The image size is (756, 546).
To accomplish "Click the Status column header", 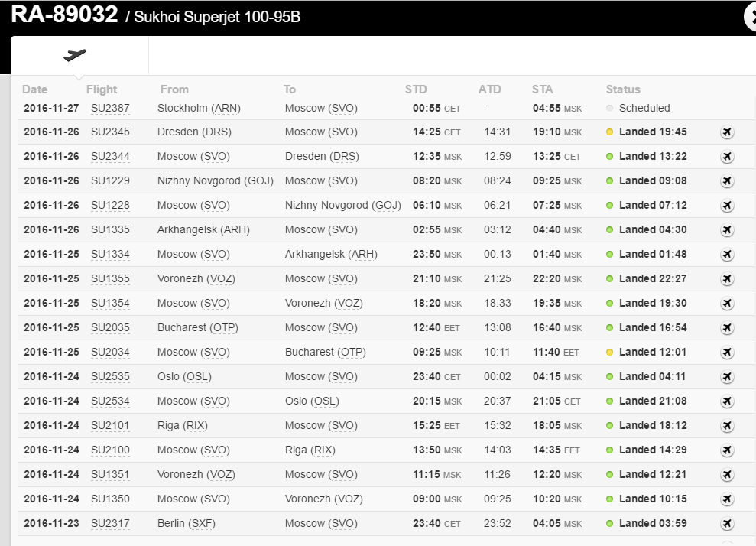I will (623, 89).
